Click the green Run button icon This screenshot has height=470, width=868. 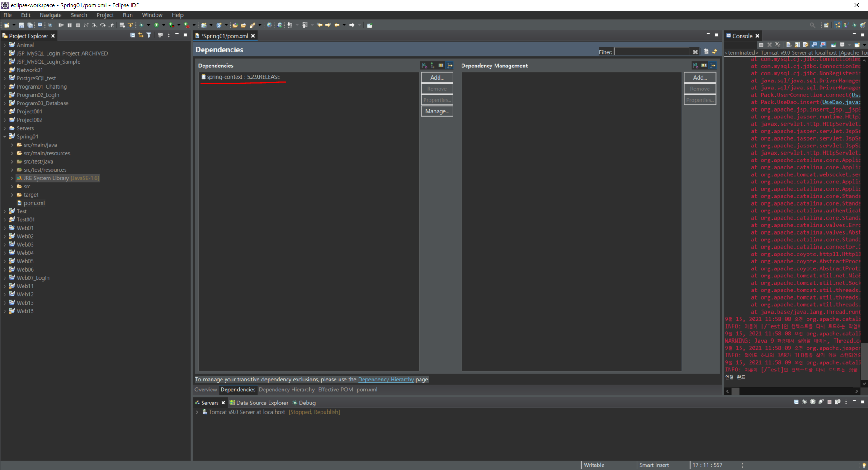pyautogui.click(x=156, y=25)
